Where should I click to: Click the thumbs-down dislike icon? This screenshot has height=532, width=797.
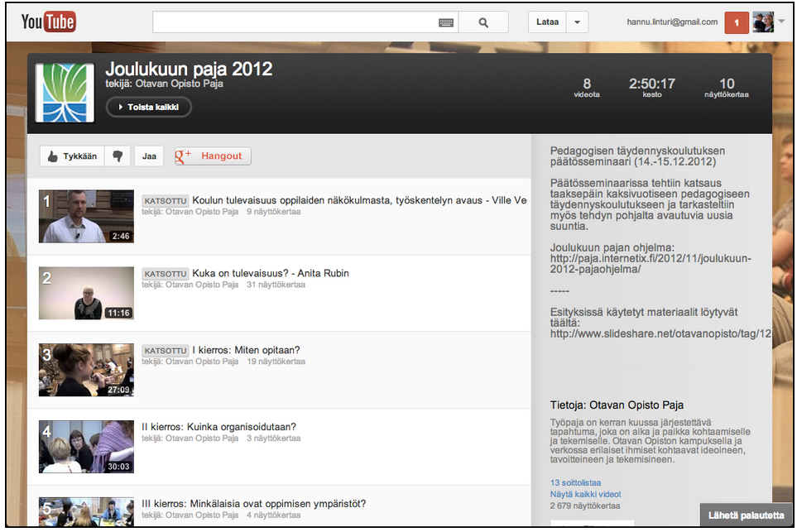[118, 156]
